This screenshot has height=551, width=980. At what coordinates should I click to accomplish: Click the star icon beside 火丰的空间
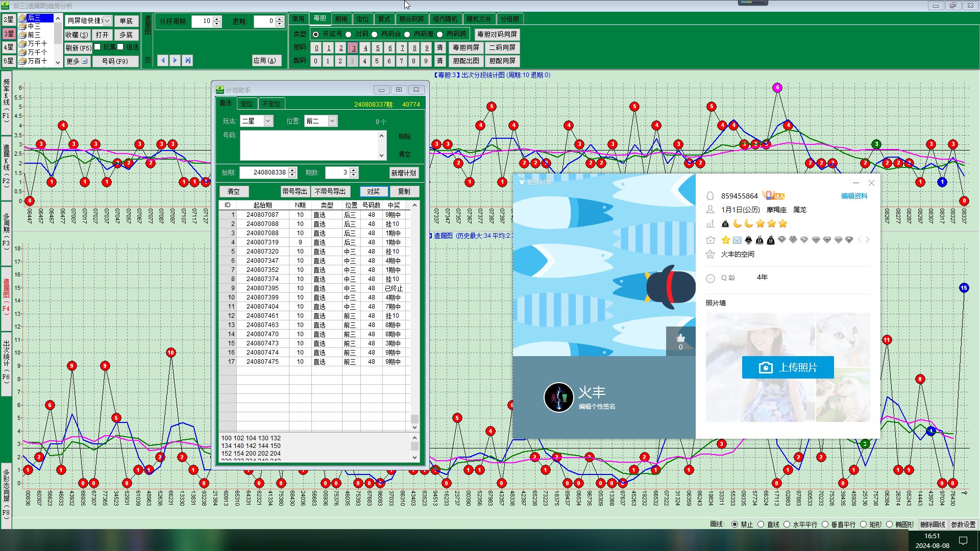710,254
